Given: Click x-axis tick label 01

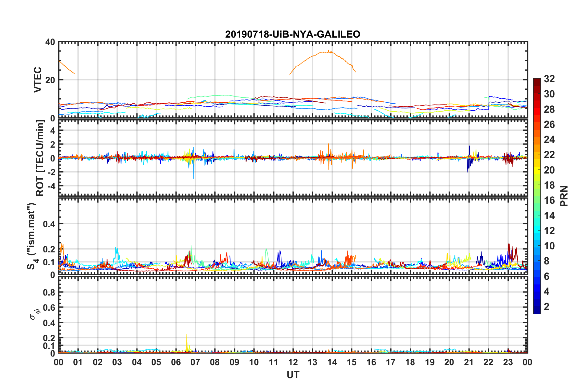Looking at the screenshot, I should [x=78, y=362].
